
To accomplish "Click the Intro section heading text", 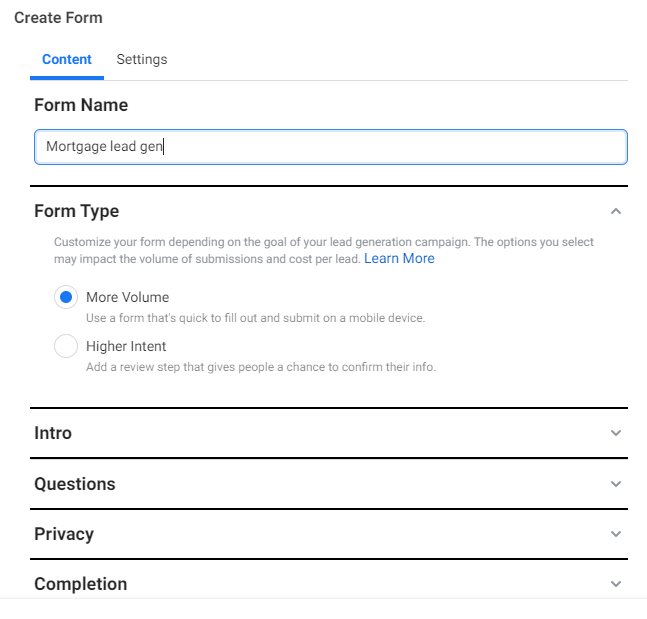I will click(x=53, y=433).
